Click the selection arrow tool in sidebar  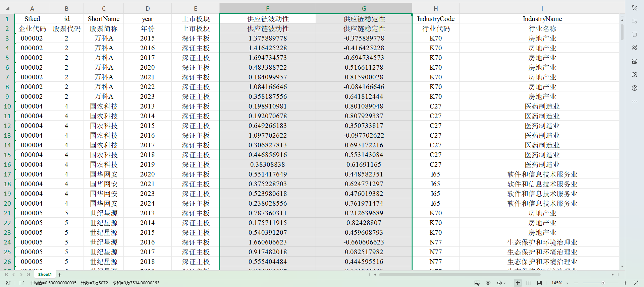coord(634,8)
